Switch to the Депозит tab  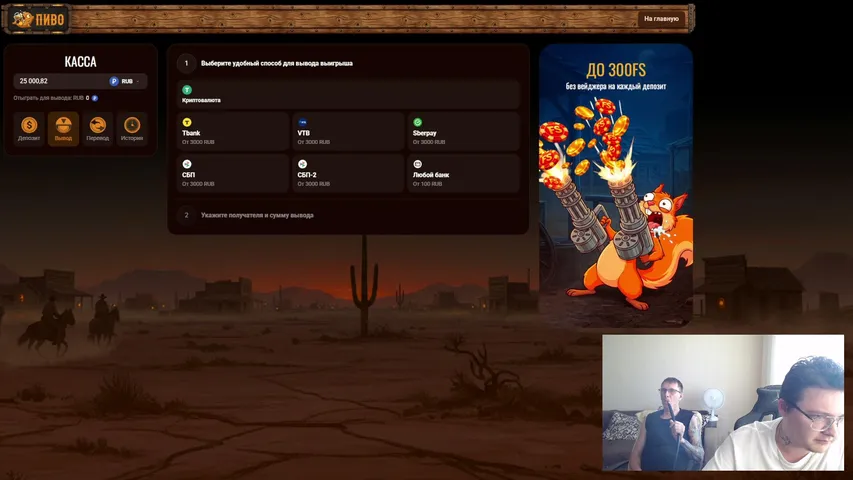coord(29,129)
